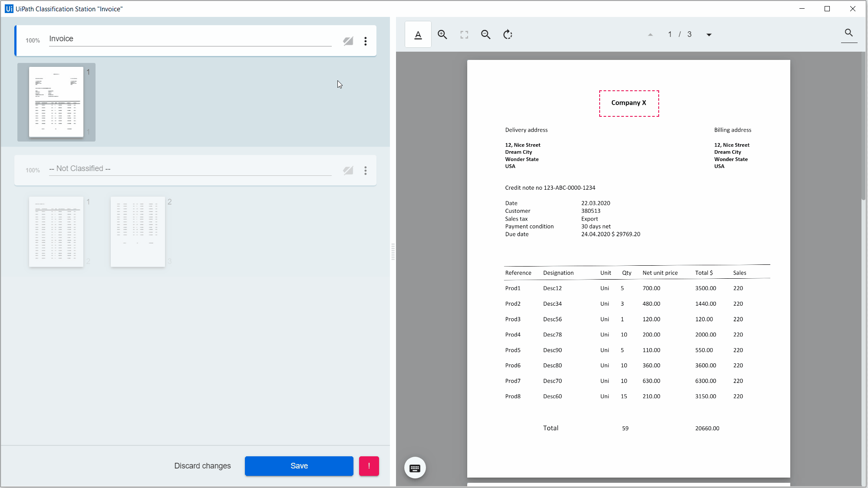
Task: Click the total amount 20660.00
Action: pos(707,429)
